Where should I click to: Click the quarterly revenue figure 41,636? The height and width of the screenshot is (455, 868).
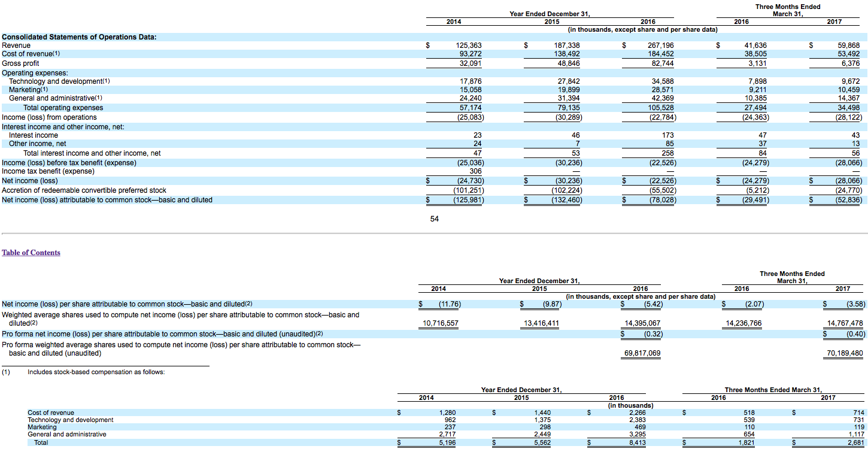coord(755,45)
